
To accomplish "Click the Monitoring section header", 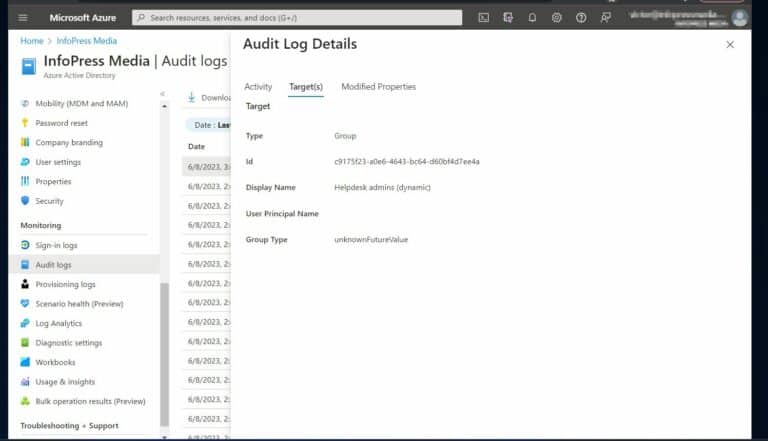I will click(41, 225).
